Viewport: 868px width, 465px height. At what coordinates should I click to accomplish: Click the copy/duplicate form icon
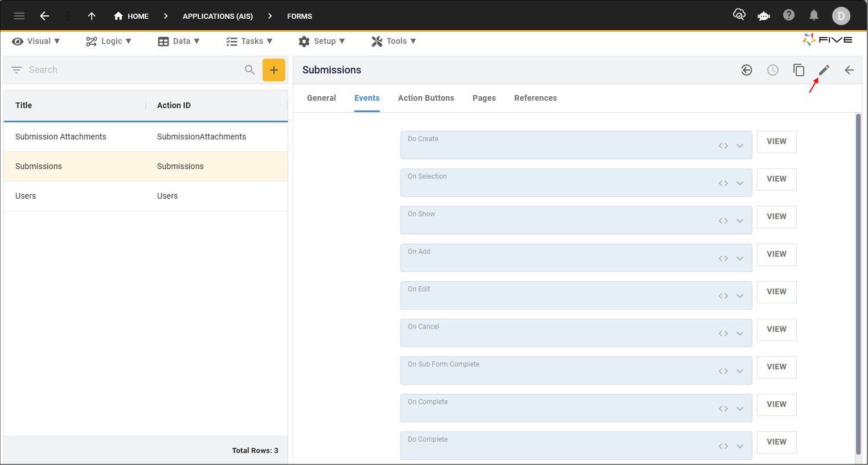point(799,70)
